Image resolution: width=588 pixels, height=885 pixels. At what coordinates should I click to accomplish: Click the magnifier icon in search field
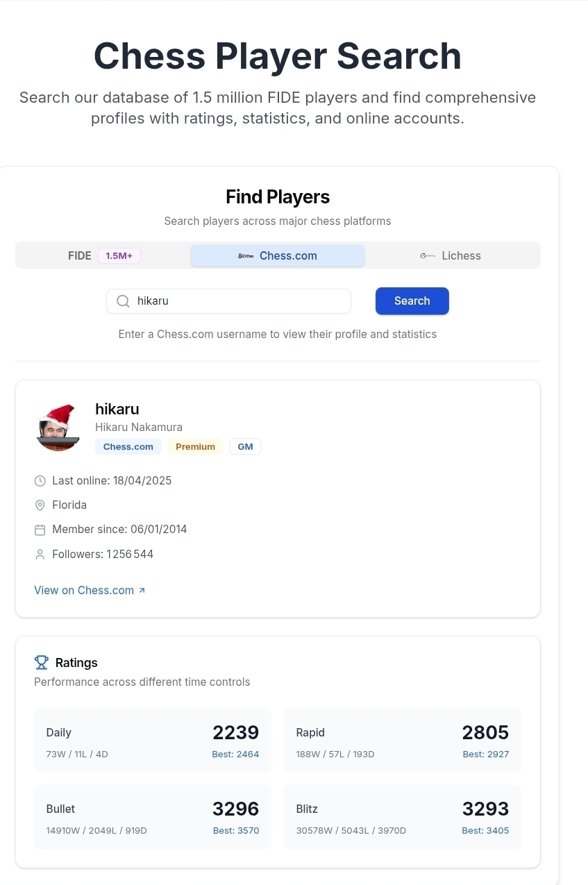coord(123,301)
